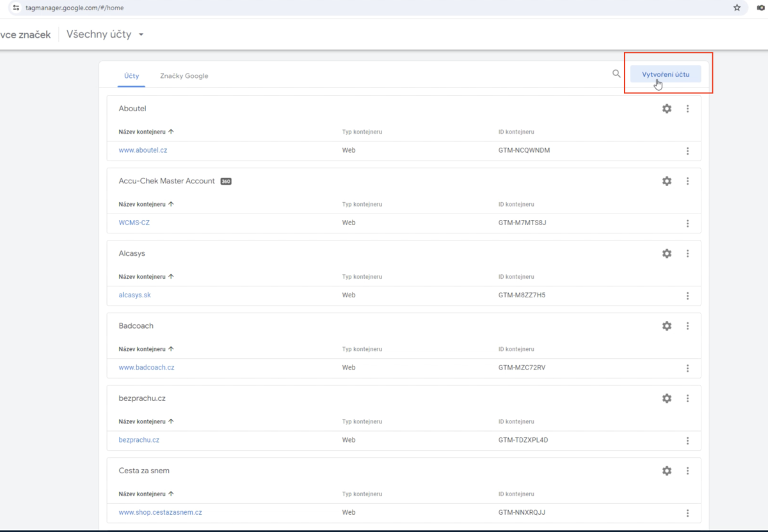The image size is (768, 532).
Task: Open the WCMS-CZ container link
Action: click(x=134, y=223)
